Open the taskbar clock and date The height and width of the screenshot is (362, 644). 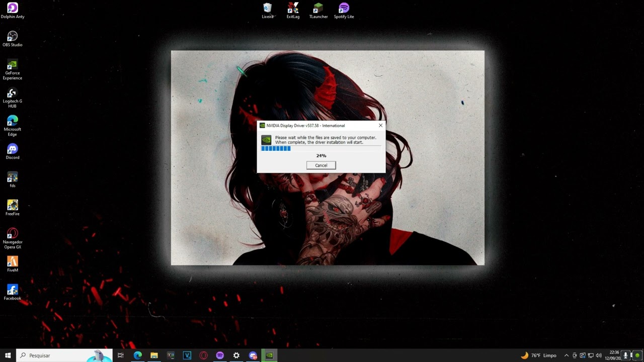[614, 355]
